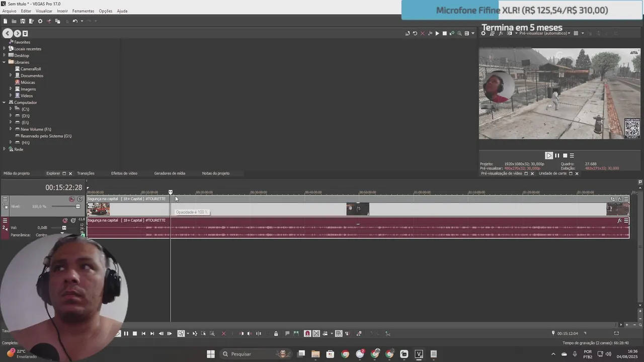The height and width of the screenshot is (362, 644).
Task: Expand Locais recentes tree node
Action: point(5,49)
